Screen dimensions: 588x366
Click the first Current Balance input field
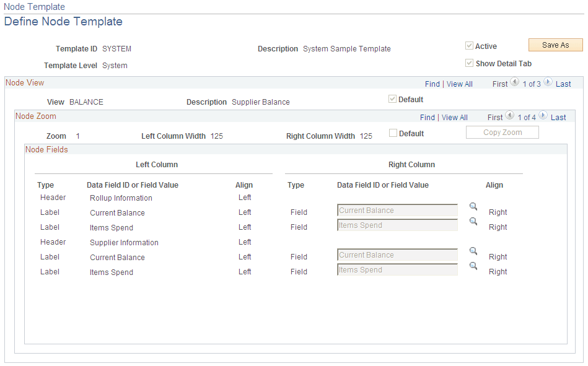coord(397,211)
